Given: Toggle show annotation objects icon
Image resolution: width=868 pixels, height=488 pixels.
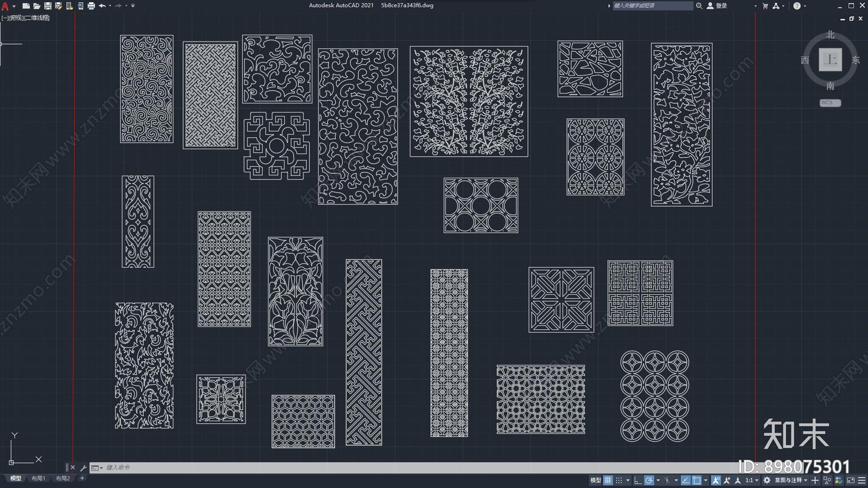Looking at the screenshot, I should click(716, 480).
